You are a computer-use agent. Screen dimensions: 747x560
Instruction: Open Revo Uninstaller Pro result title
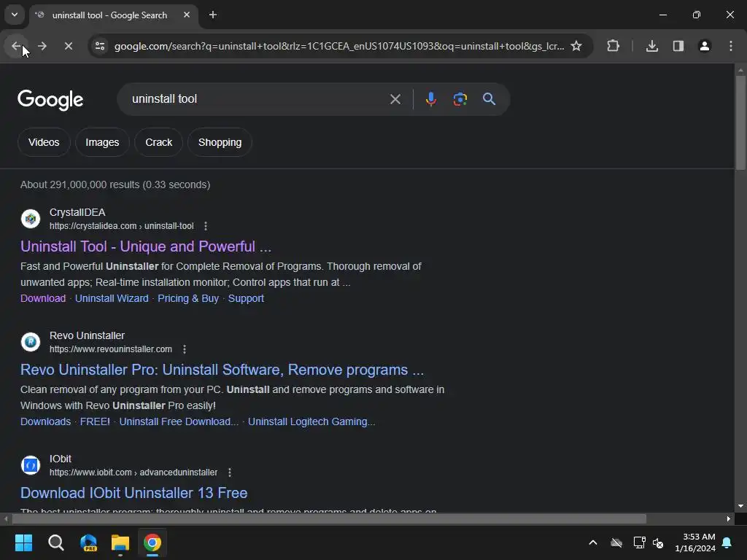pos(222,370)
